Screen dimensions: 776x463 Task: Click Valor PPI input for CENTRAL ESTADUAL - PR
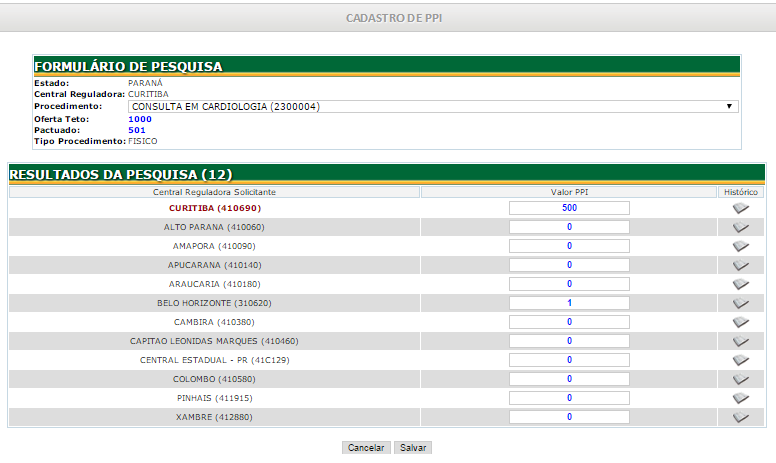pyautogui.click(x=569, y=360)
